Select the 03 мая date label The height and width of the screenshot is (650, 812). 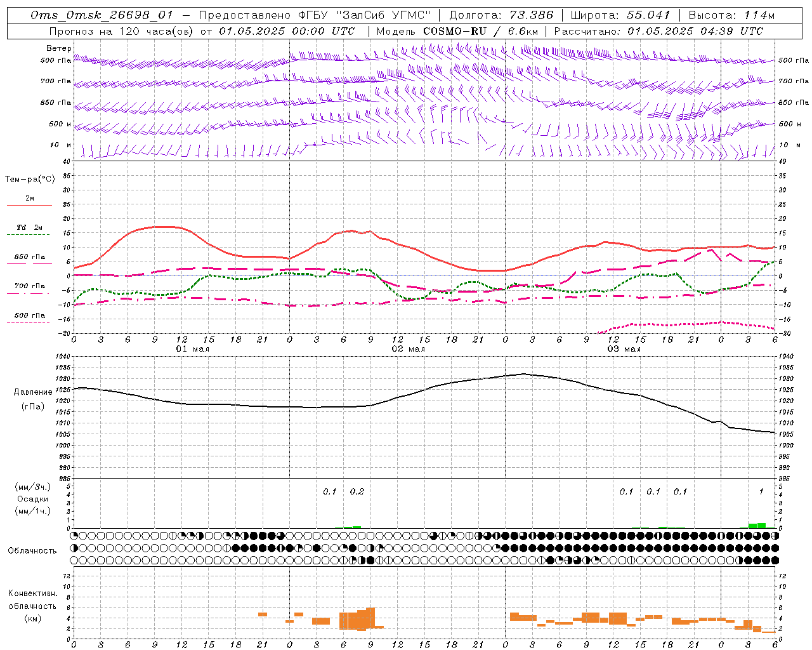point(624,349)
